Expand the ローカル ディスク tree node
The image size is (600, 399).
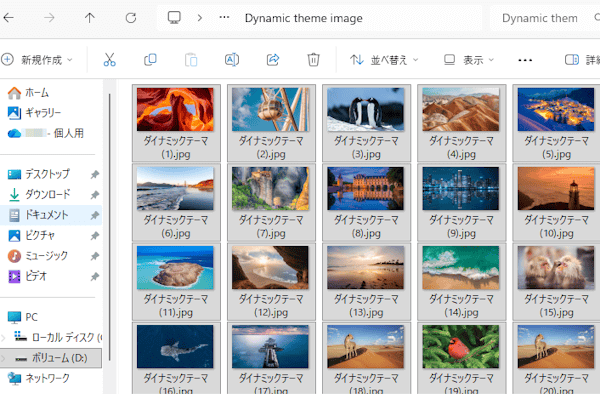click(3, 338)
